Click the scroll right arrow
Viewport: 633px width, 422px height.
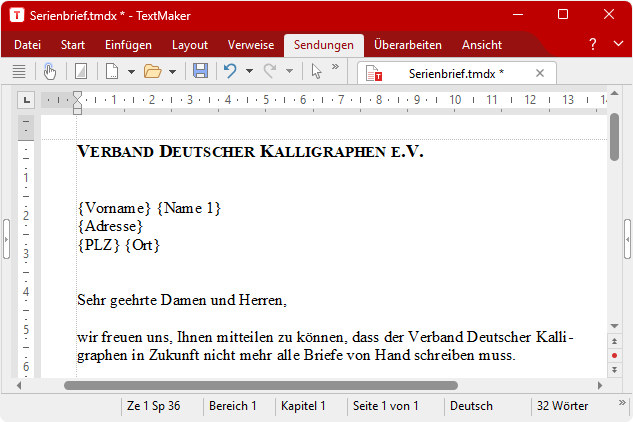(x=600, y=385)
